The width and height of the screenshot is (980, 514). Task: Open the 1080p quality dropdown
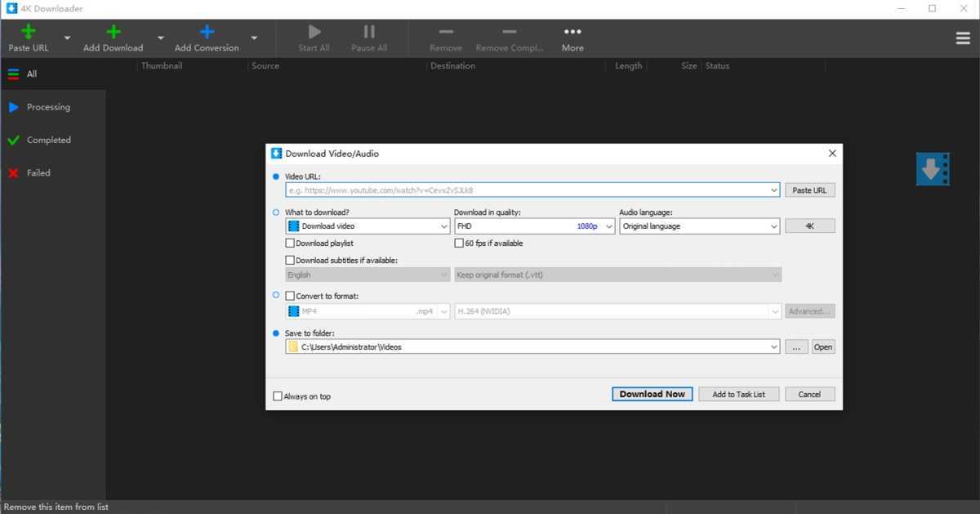pyautogui.click(x=609, y=226)
